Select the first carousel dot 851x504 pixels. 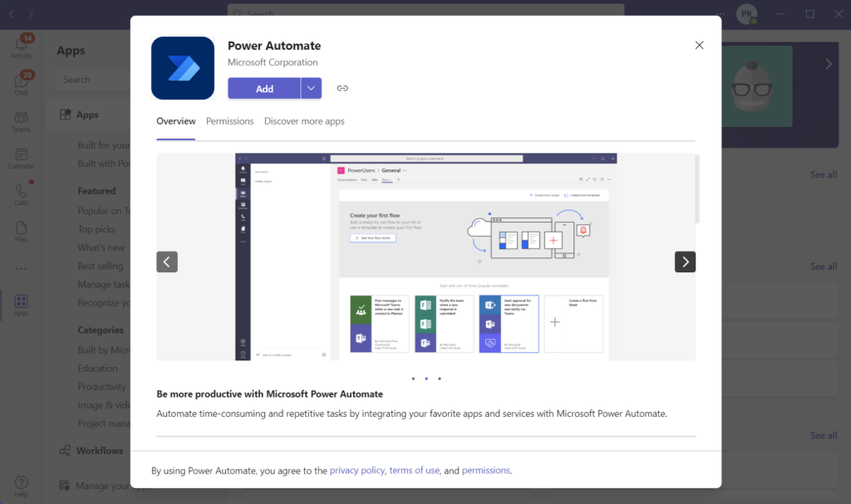[x=413, y=379]
